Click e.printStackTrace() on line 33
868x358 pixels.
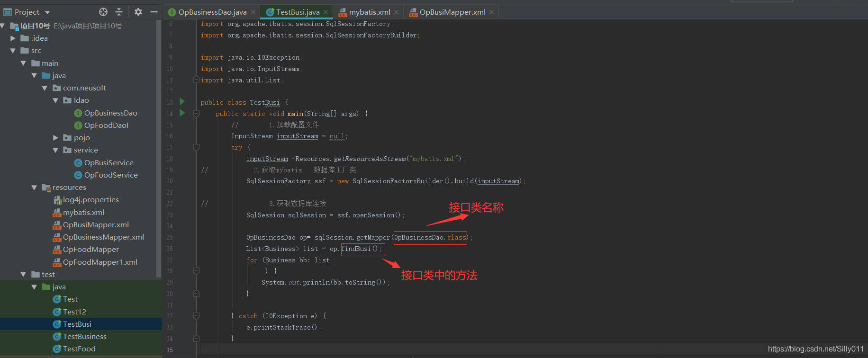(x=283, y=328)
